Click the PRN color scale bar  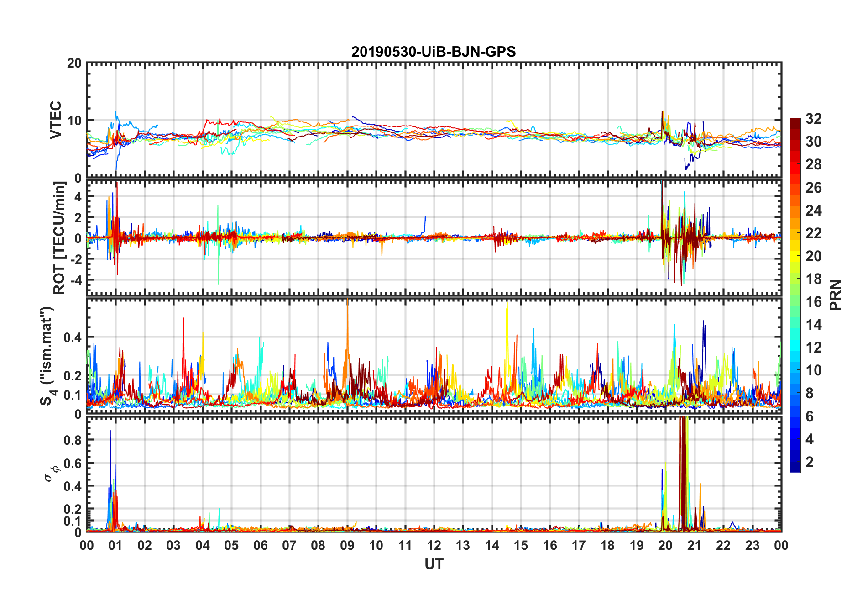(795, 295)
